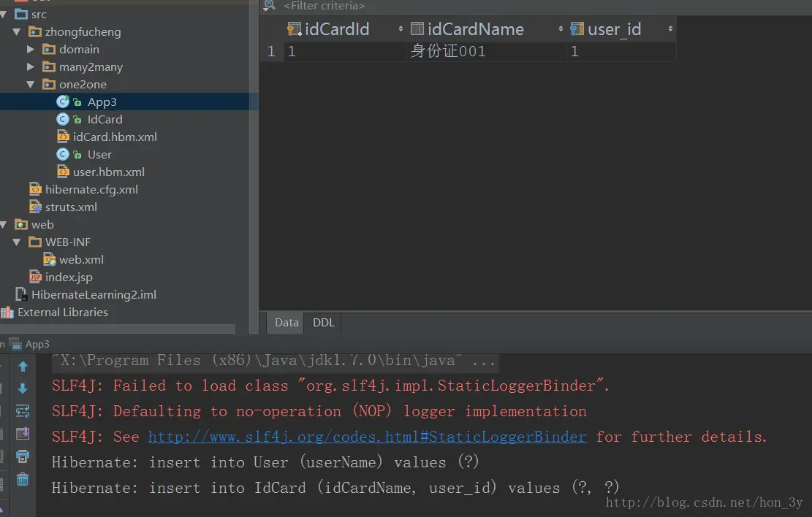
Task: Click idCardId primary key column icon
Action: click(x=294, y=29)
